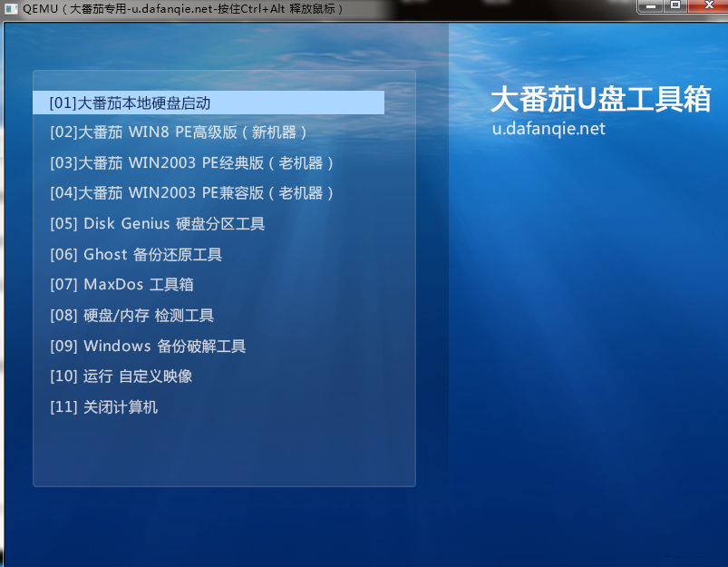The width and height of the screenshot is (728, 567).
Task: Open Windows 备份破解工具 item
Action: [148, 347]
